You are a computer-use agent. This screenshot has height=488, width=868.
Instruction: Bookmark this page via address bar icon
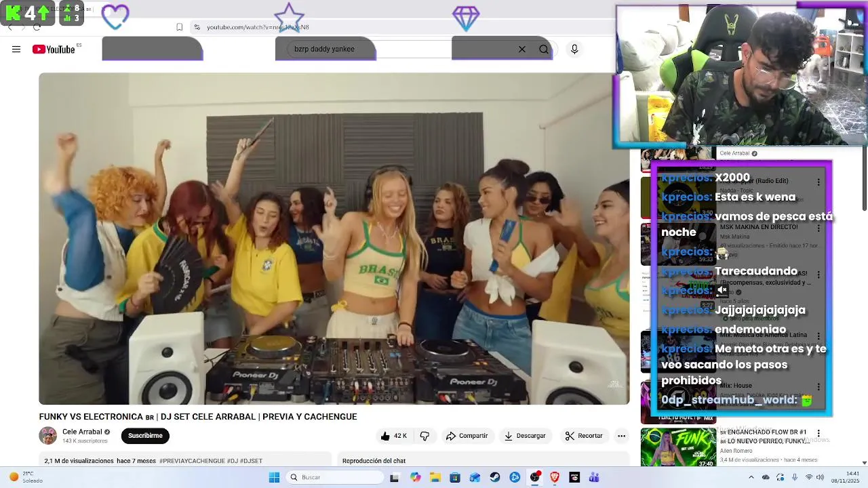[179, 27]
